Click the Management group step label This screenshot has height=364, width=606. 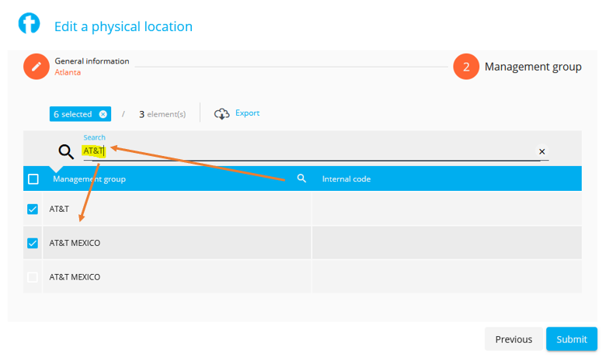click(533, 68)
